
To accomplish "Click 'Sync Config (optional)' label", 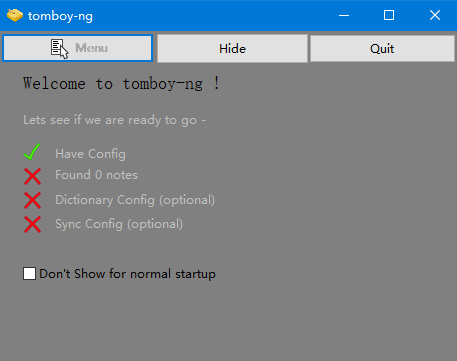I will coord(119,224).
